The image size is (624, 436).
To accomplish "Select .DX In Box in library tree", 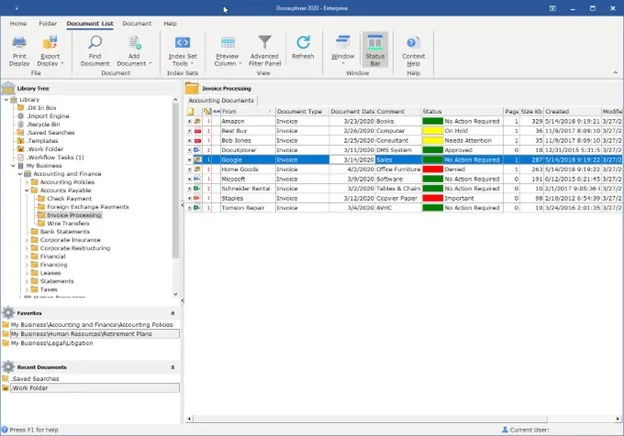I will click(x=41, y=108).
